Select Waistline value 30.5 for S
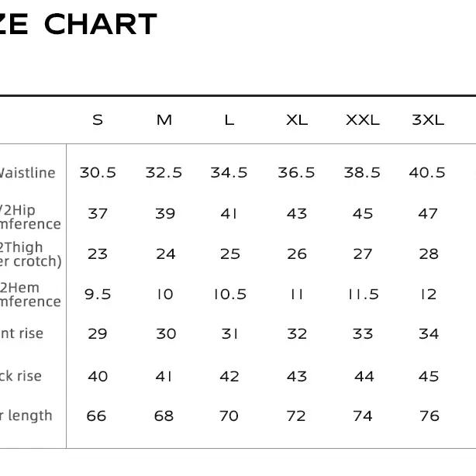 coord(98,172)
